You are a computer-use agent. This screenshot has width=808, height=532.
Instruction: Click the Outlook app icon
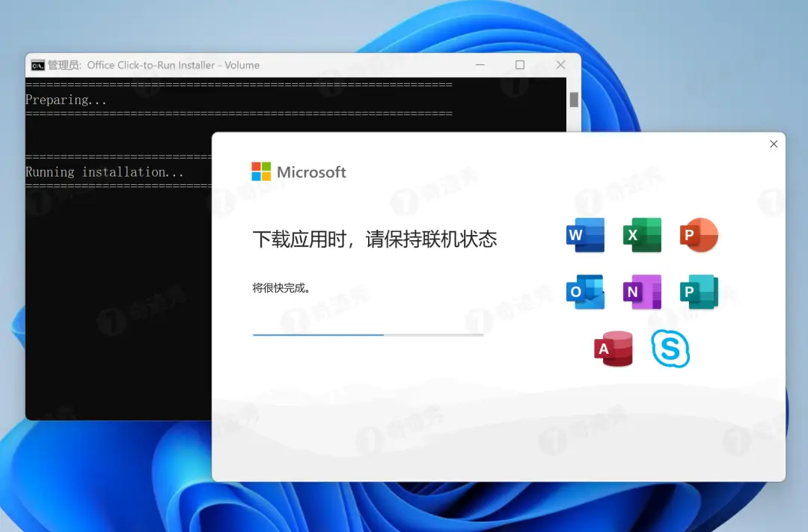click(584, 292)
